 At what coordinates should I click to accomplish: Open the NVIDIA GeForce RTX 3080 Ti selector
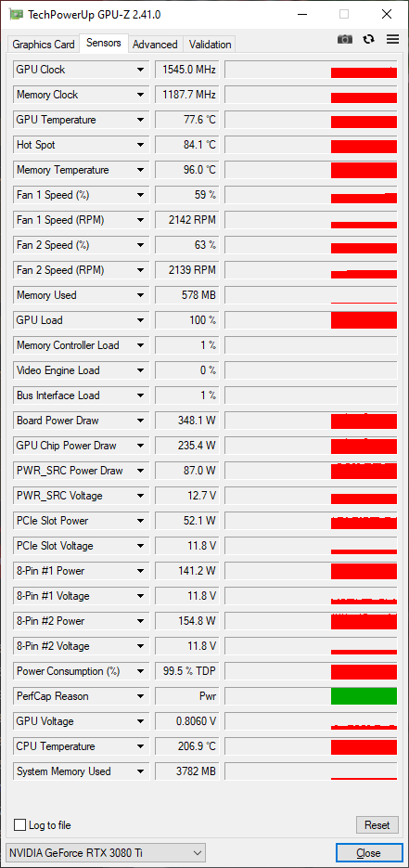click(105, 852)
